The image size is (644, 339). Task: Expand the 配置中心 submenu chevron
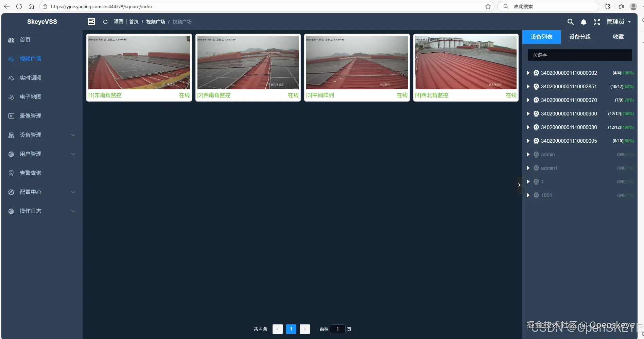coord(73,192)
